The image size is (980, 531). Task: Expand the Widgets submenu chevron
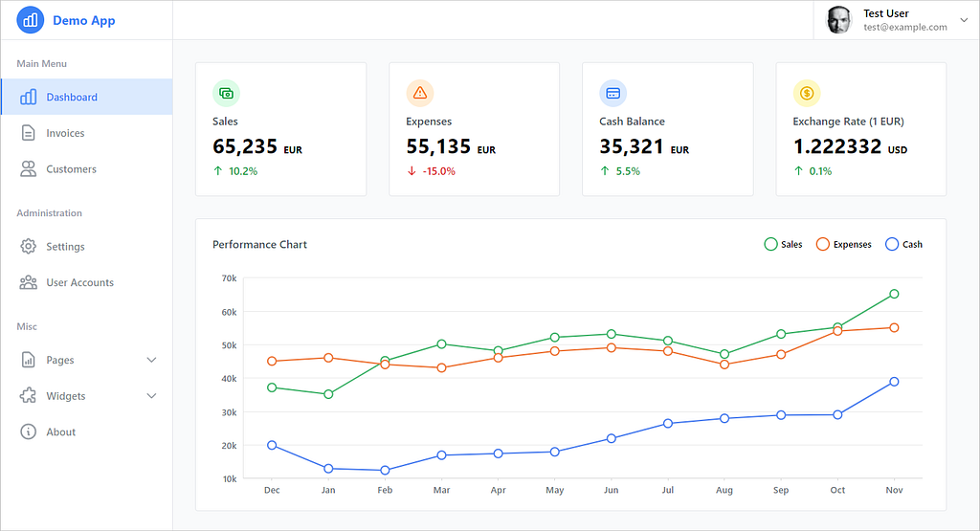point(151,396)
